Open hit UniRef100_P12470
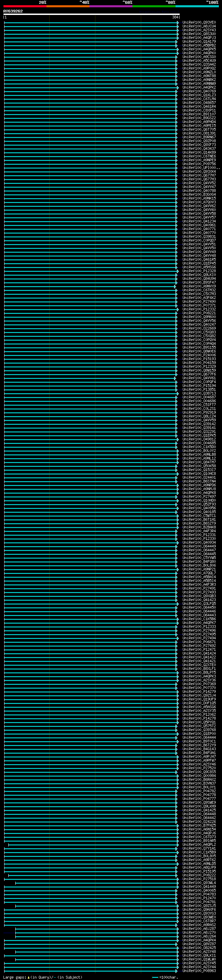222x980 pixels. 199,898
